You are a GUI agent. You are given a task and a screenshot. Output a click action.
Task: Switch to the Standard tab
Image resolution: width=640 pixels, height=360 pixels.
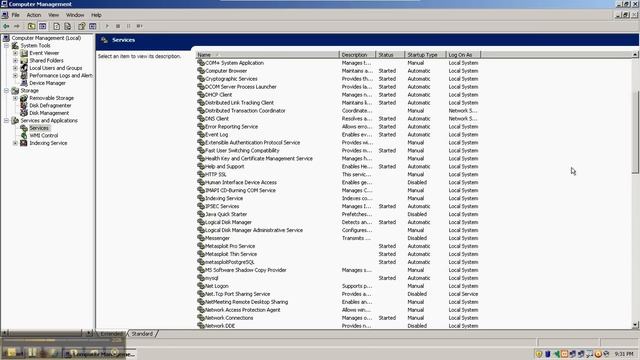coord(142,334)
